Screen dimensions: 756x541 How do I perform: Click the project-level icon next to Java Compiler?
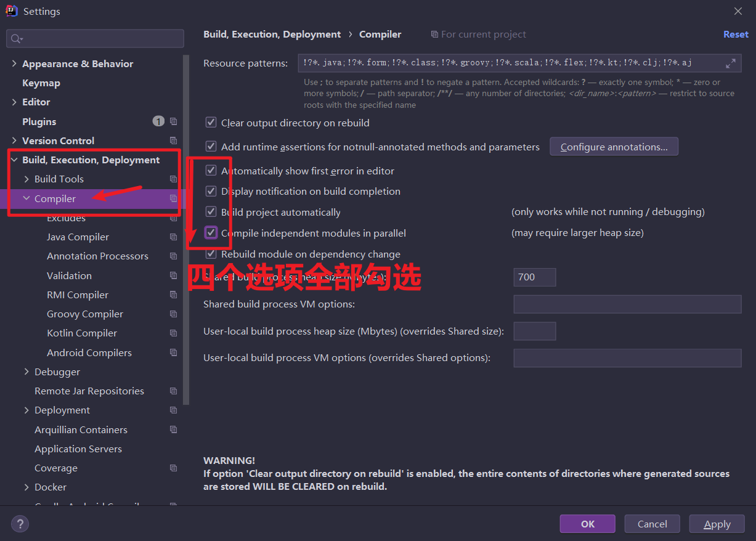coord(174,237)
